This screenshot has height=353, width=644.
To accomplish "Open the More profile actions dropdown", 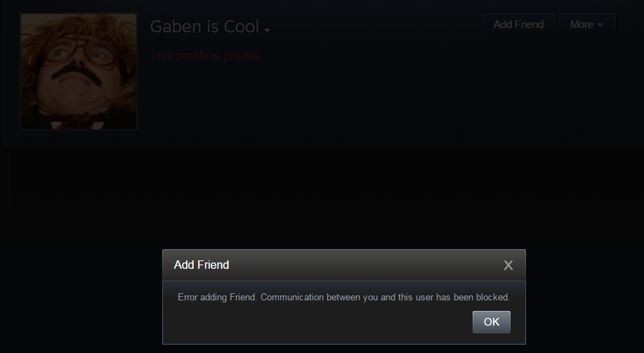I will (x=587, y=25).
